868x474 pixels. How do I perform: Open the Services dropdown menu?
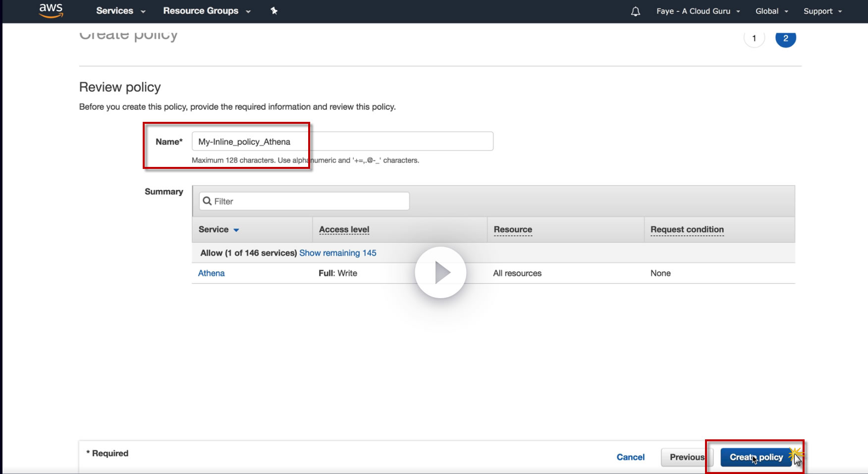click(x=120, y=11)
